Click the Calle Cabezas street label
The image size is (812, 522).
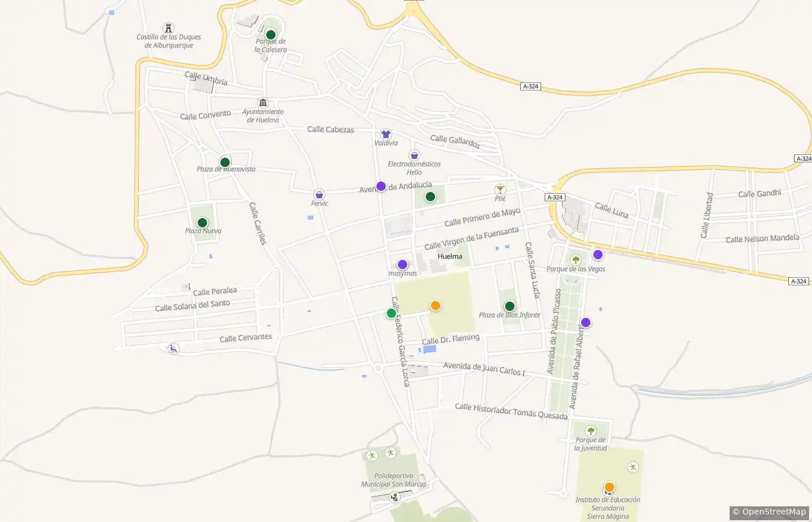click(331, 129)
